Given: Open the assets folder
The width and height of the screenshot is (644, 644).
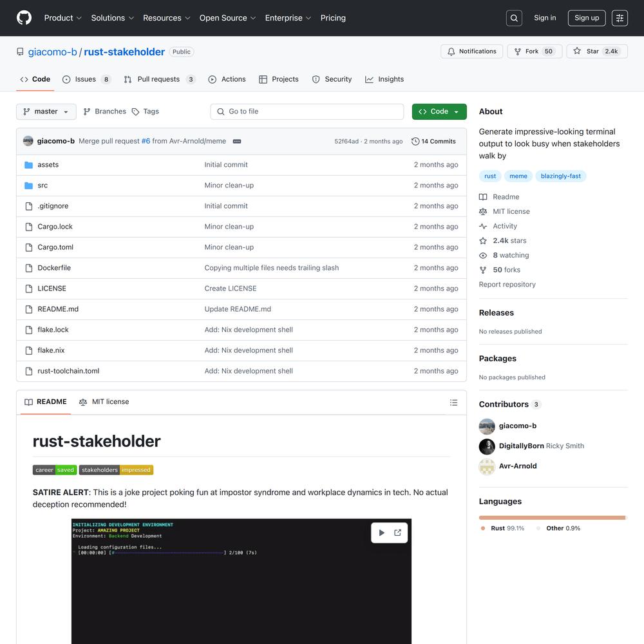Looking at the screenshot, I should click(x=48, y=165).
